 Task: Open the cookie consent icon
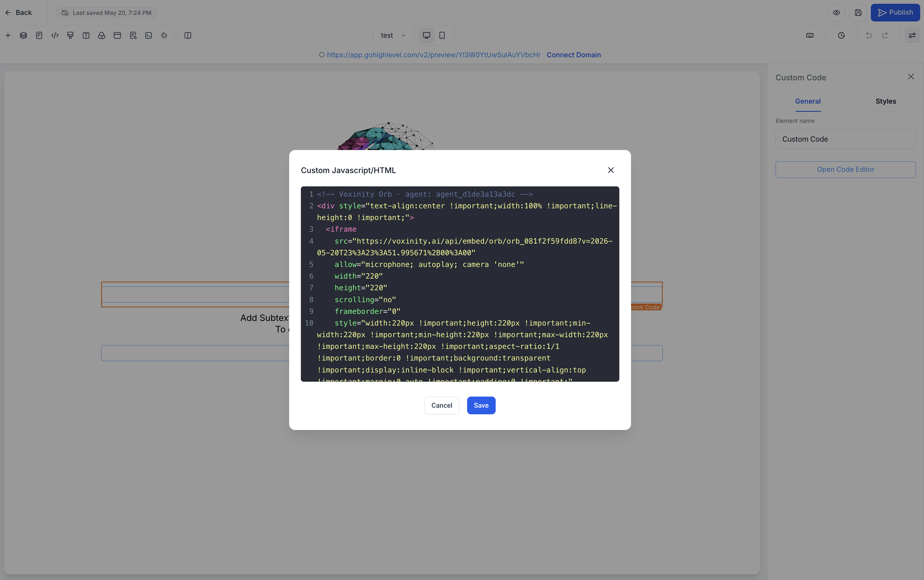coord(164,35)
